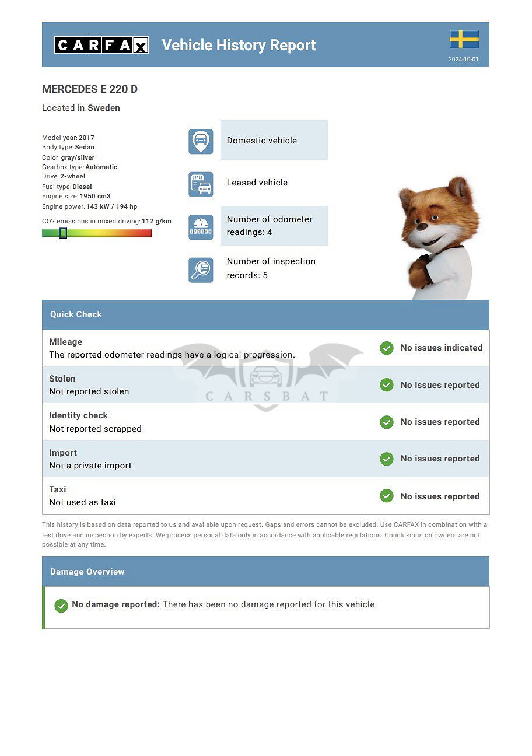Click the Domestic vehicle label box
Image resolution: width=532 pixels, height=756 pixels.
pos(274,141)
